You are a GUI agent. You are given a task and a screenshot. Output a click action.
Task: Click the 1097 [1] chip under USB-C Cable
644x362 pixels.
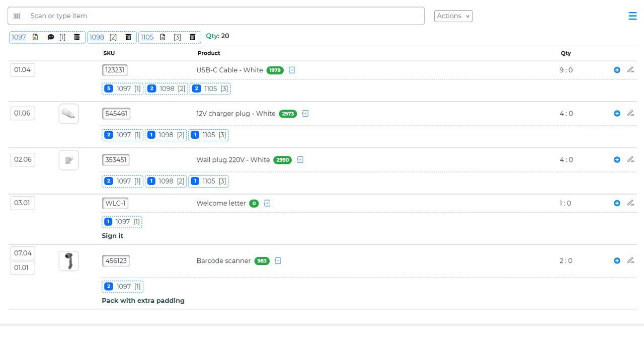click(123, 89)
